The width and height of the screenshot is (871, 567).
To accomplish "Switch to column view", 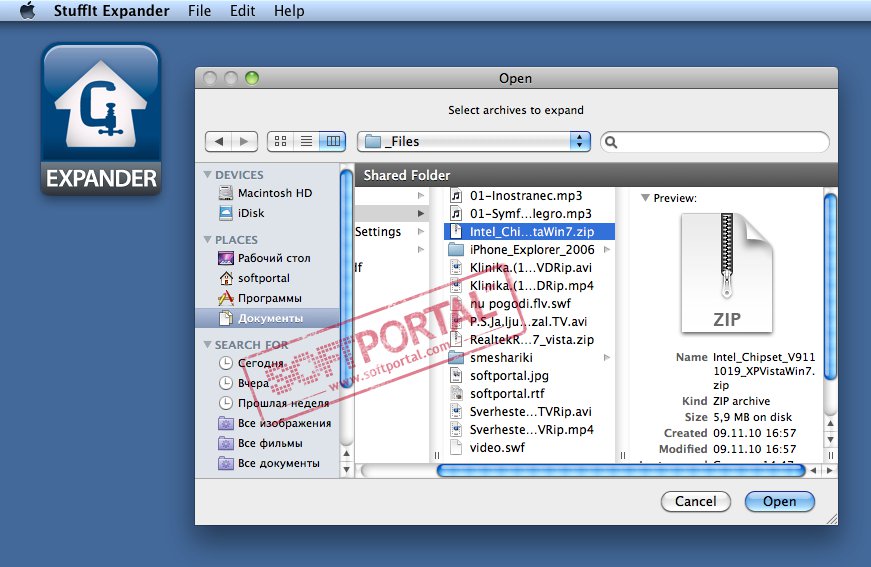I will tap(333, 142).
